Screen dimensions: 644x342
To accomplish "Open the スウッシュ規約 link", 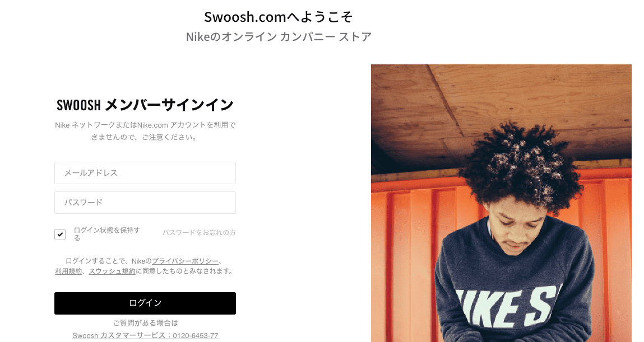I will 112,271.
